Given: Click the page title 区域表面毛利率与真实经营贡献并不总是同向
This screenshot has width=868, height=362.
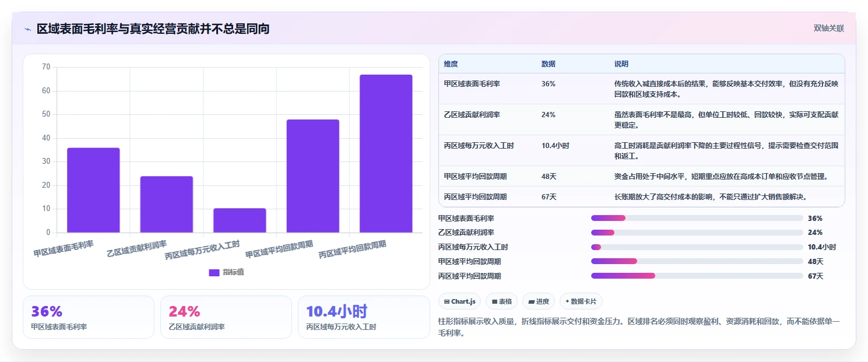Looking at the screenshot, I should pyautogui.click(x=153, y=29).
